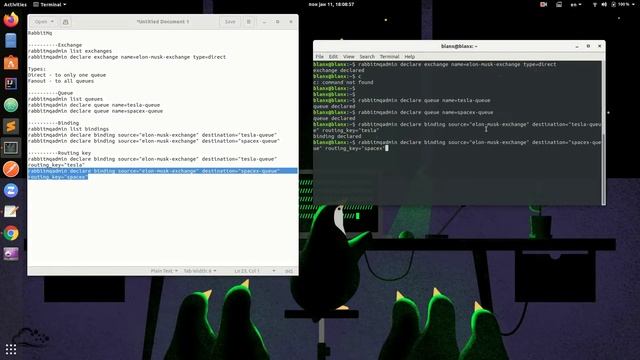
Task: Click the 'rabbitmqadmin list queues' line in gedit
Action: [65, 99]
